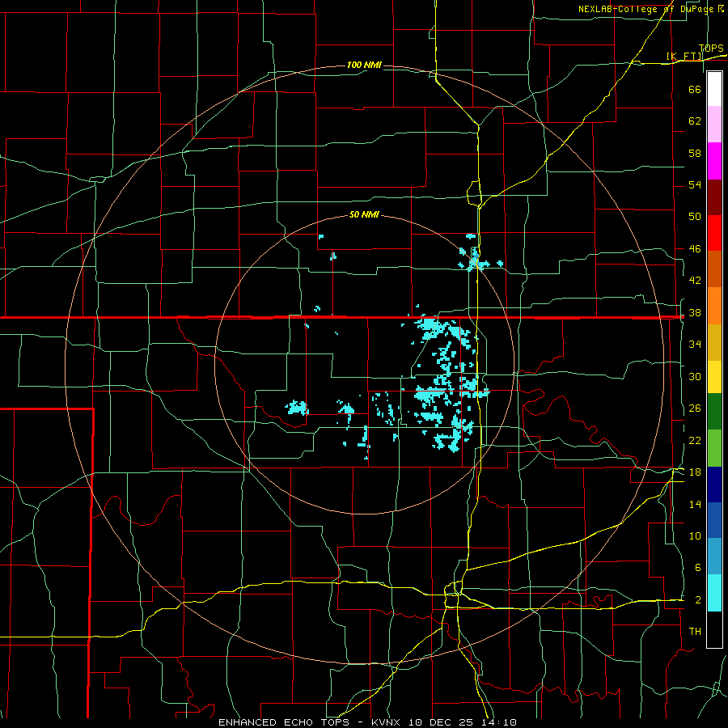Click the '14' scale value on the legend
Image resolution: width=728 pixels, height=728 pixels.
pyautogui.click(x=695, y=505)
